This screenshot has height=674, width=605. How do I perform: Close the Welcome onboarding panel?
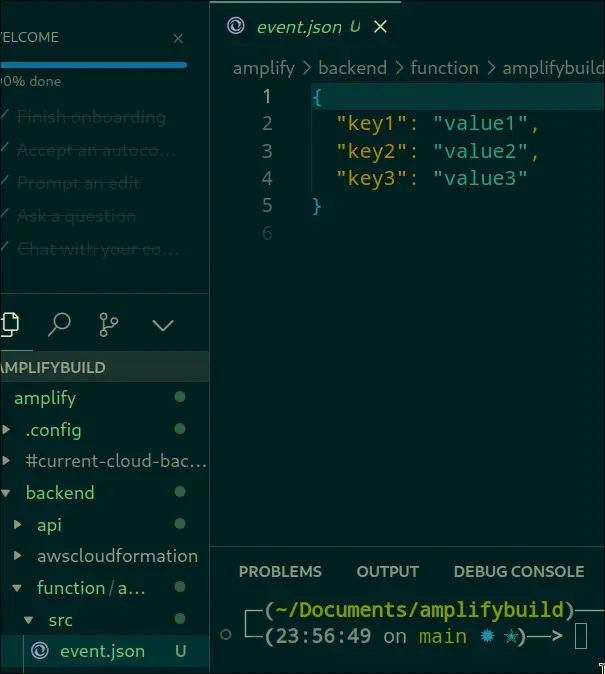[x=178, y=39]
